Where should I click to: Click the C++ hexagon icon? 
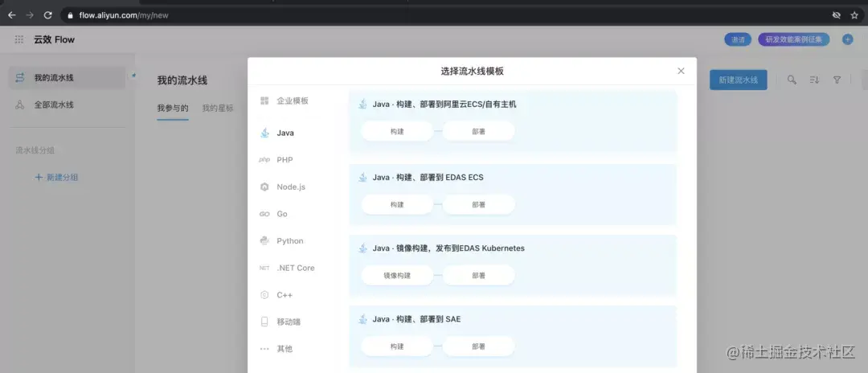(264, 295)
